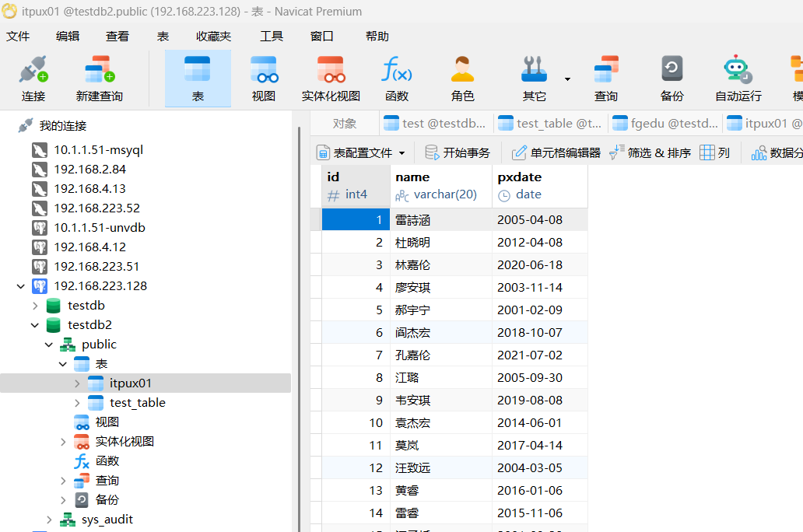This screenshot has height=532, width=803.
Task: Open the 工具 menu
Action: [x=272, y=36]
